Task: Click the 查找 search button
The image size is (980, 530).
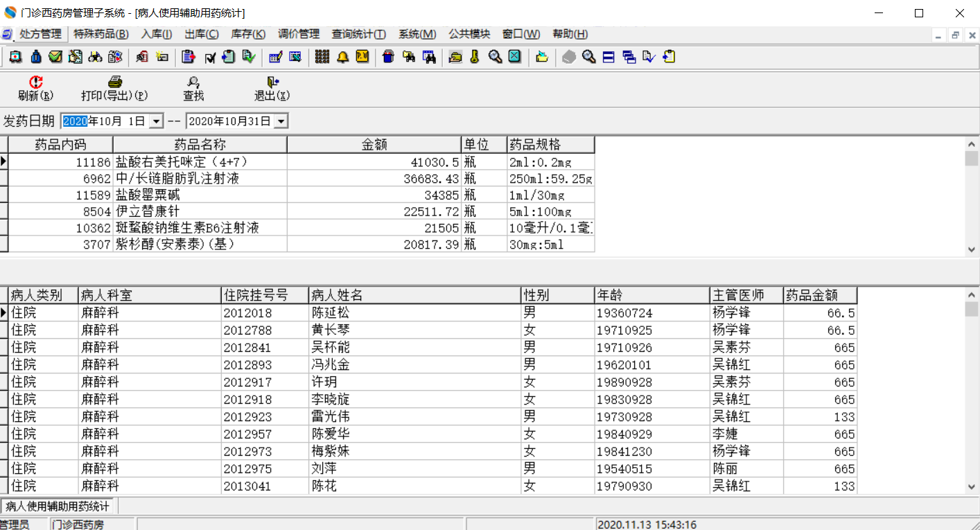Action: point(193,89)
